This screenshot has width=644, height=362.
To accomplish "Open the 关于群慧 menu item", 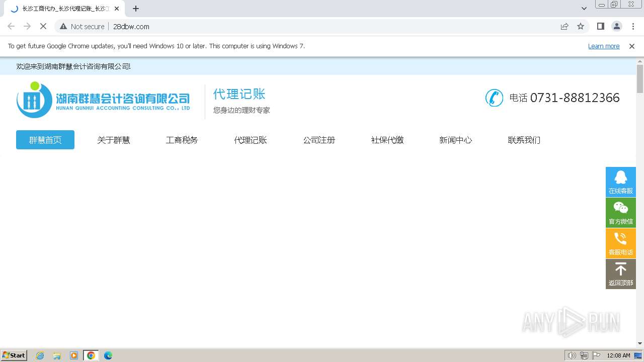I will point(114,140).
